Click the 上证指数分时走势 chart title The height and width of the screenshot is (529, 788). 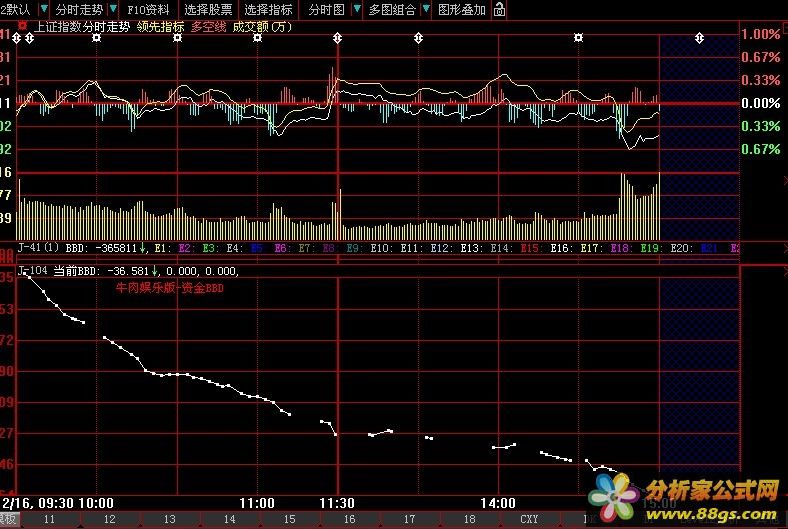click(82, 27)
